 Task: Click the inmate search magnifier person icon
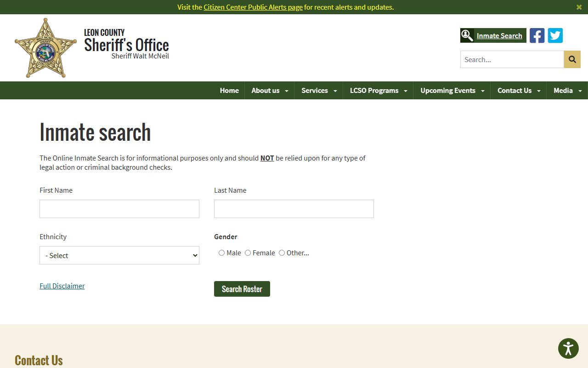467,35
